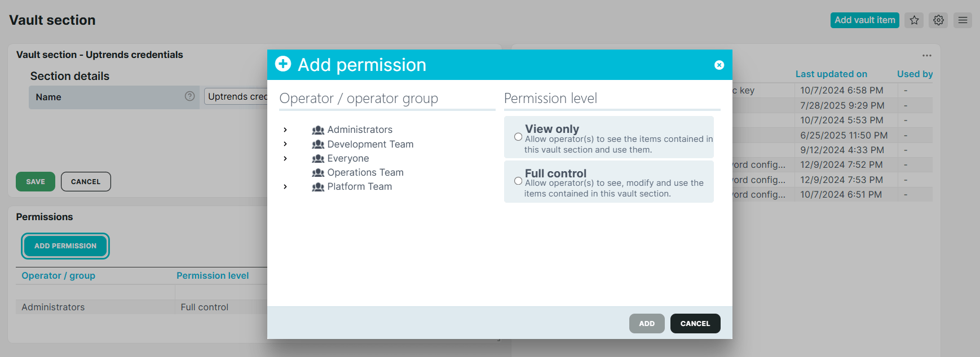The image size is (980, 357).
Task: Cancel the Add permission dialog
Action: 695,324
